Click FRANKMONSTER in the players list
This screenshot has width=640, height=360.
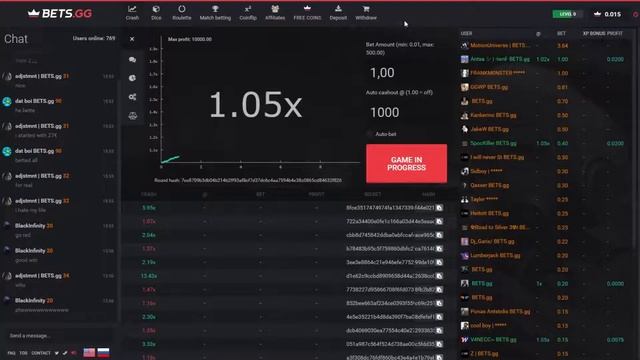click(497, 73)
